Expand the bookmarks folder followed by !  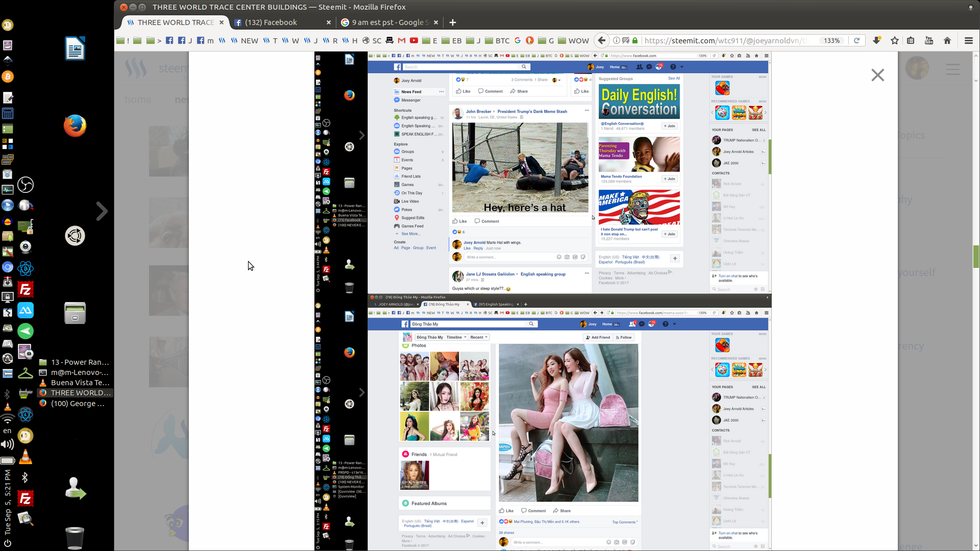(122, 41)
